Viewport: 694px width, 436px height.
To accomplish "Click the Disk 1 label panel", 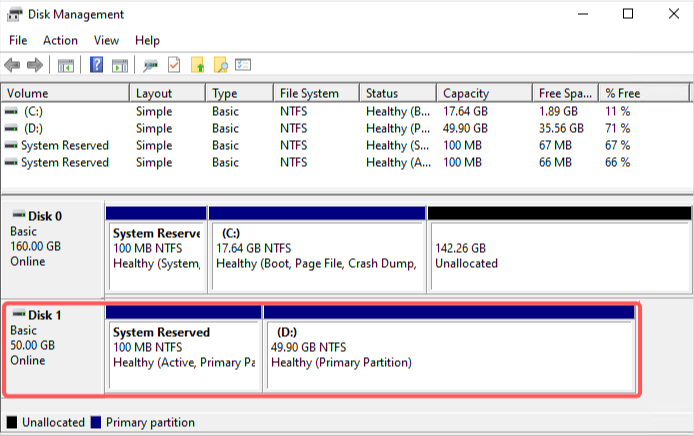I will point(53,349).
